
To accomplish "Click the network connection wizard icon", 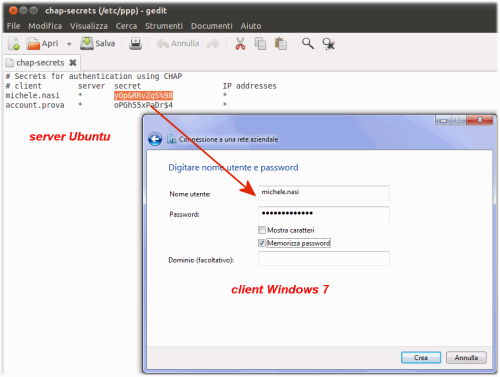I will [172, 139].
